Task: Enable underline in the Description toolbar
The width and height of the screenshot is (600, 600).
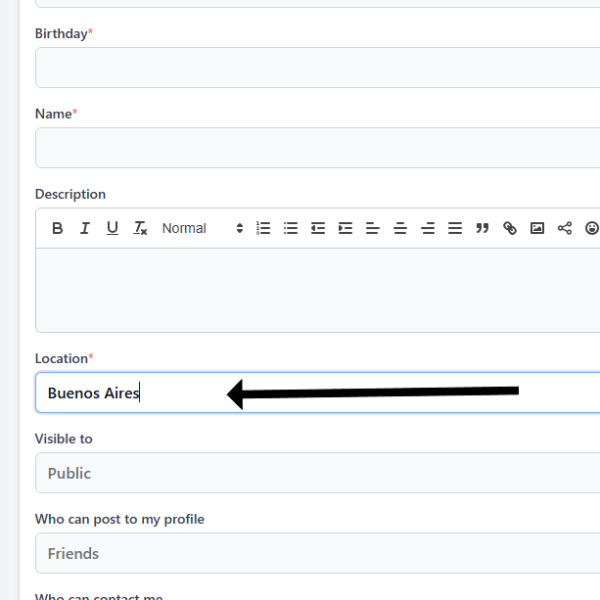Action: tap(112, 228)
